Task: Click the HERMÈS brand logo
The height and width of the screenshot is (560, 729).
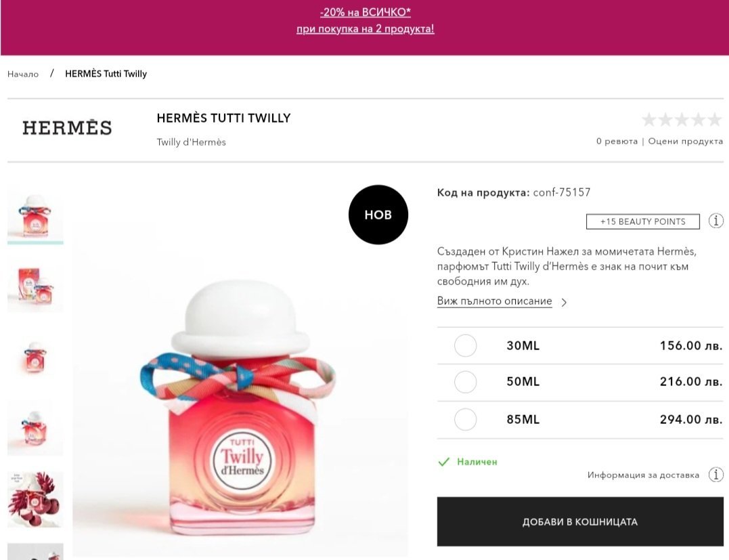Action: pyautogui.click(x=67, y=127)
